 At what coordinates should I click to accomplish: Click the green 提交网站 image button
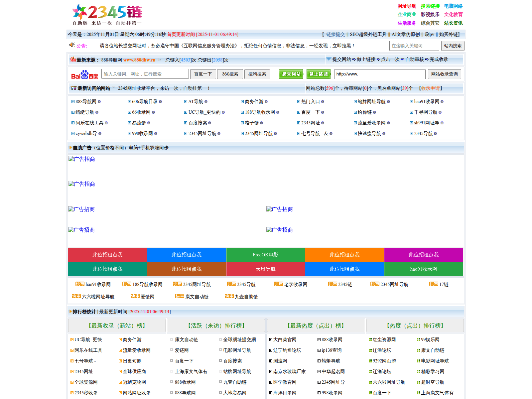pyautogui.click(x=291, y=74)
